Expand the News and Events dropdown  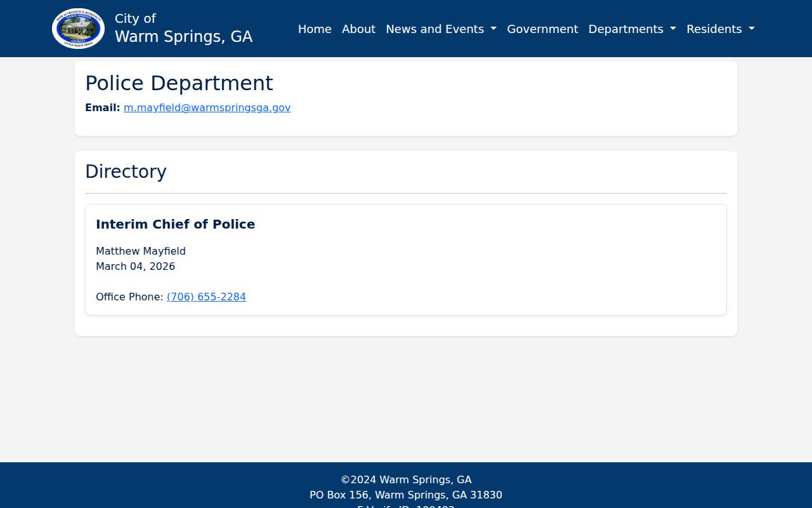coord(441,29)
